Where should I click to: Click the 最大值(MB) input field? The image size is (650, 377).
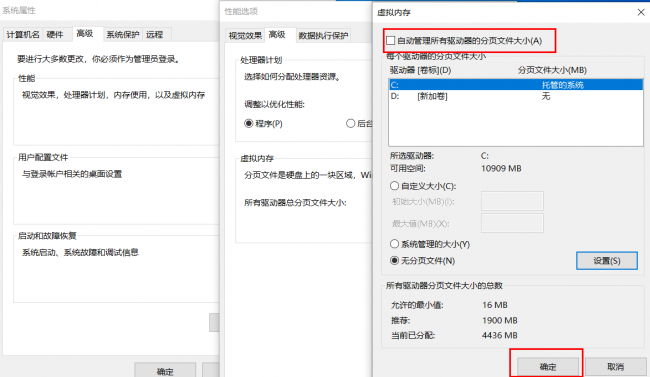[x=512, y=224]
